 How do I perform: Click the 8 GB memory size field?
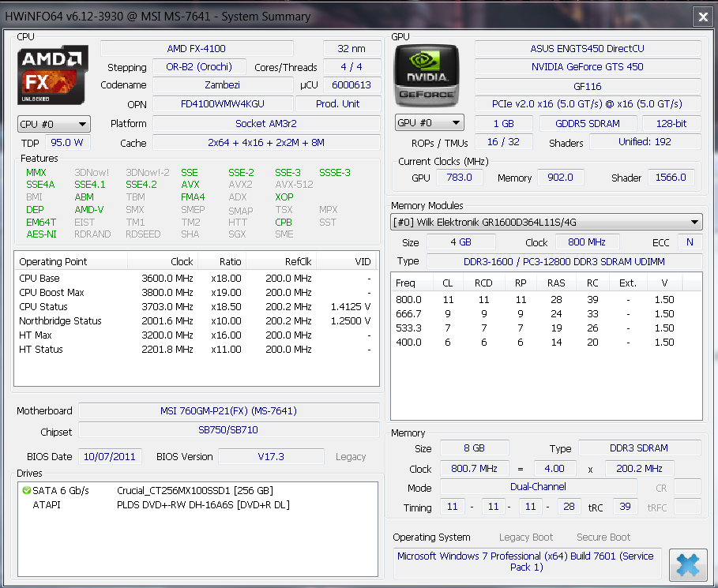[x=475, y=448]
